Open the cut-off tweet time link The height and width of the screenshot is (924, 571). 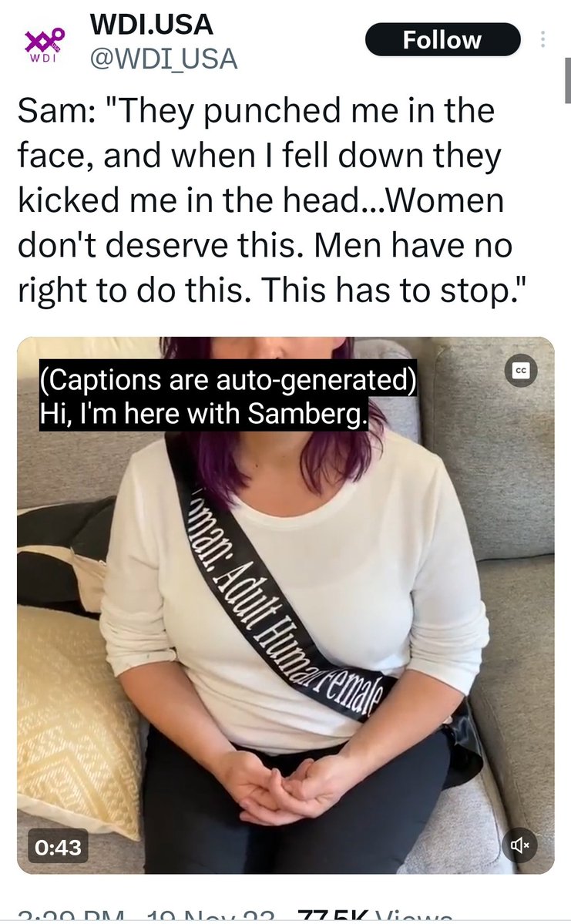(71, 916)
